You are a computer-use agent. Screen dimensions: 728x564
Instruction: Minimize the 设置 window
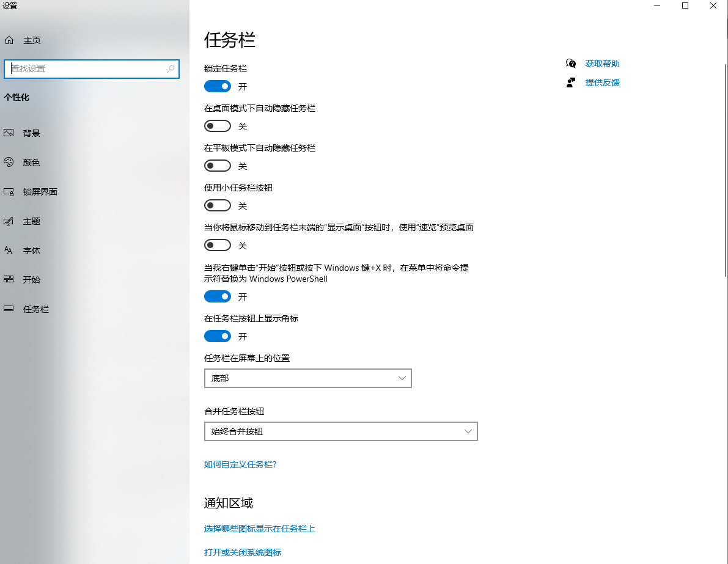(657, 5)
